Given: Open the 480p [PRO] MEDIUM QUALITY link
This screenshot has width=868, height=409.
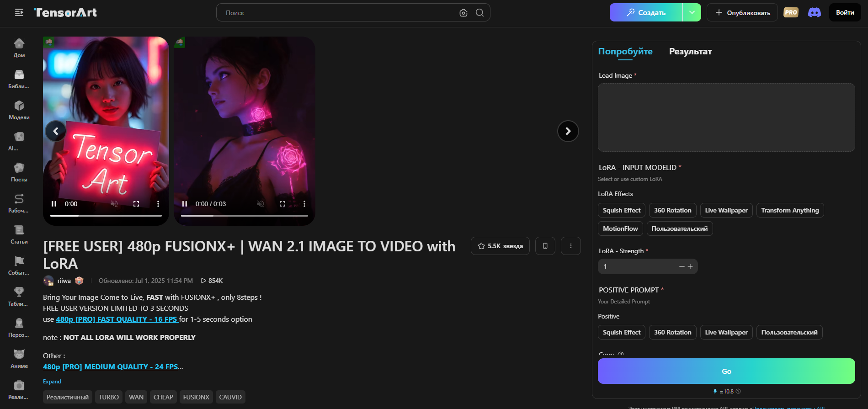Looking at the screenshot, I should 111,367.
